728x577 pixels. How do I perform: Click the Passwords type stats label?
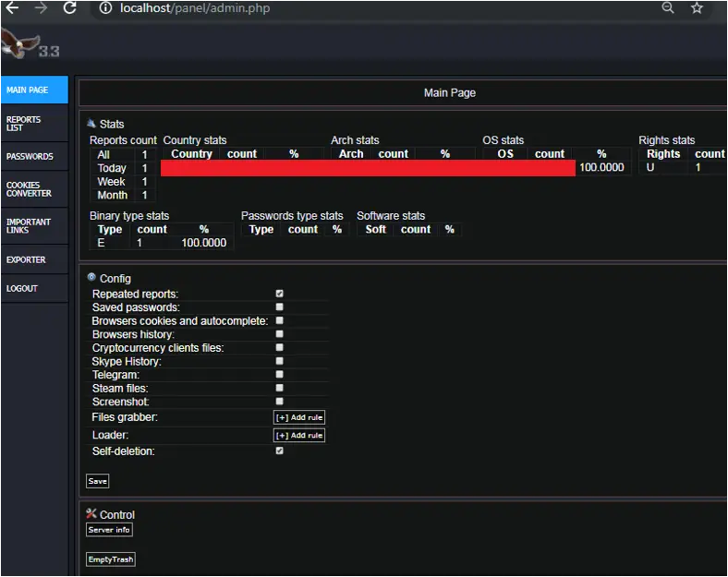pyautogui.click(x=292, y=216)
